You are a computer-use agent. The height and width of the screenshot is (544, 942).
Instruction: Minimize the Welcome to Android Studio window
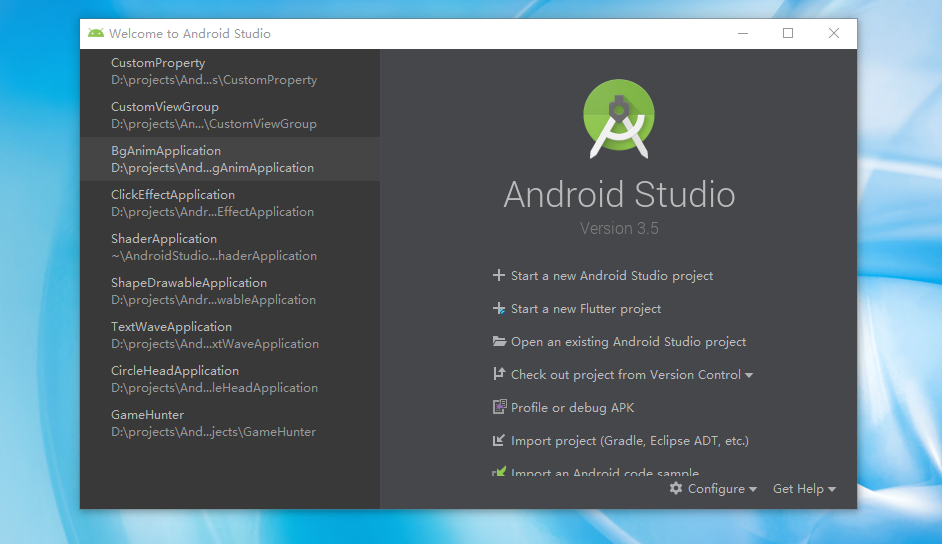(743, 34)
